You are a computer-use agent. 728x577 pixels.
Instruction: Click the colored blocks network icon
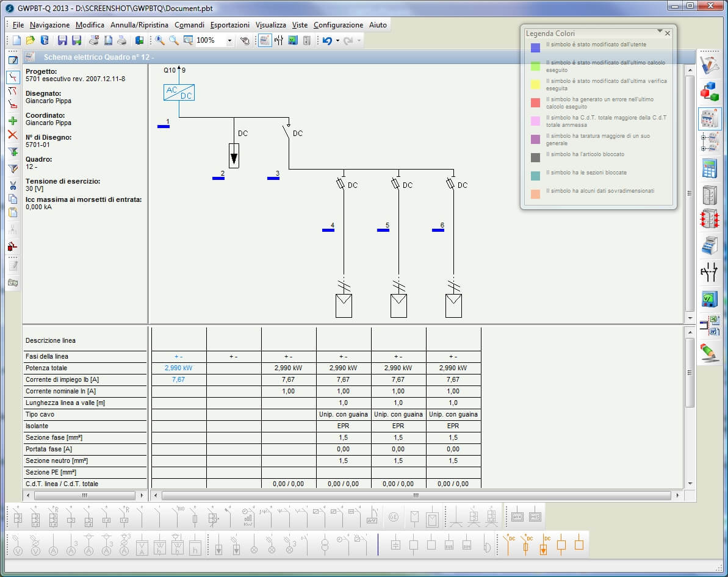click(710, 91)
